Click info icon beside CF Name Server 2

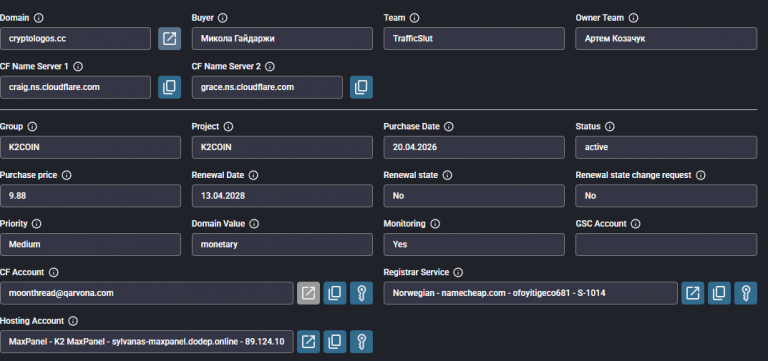270,67
